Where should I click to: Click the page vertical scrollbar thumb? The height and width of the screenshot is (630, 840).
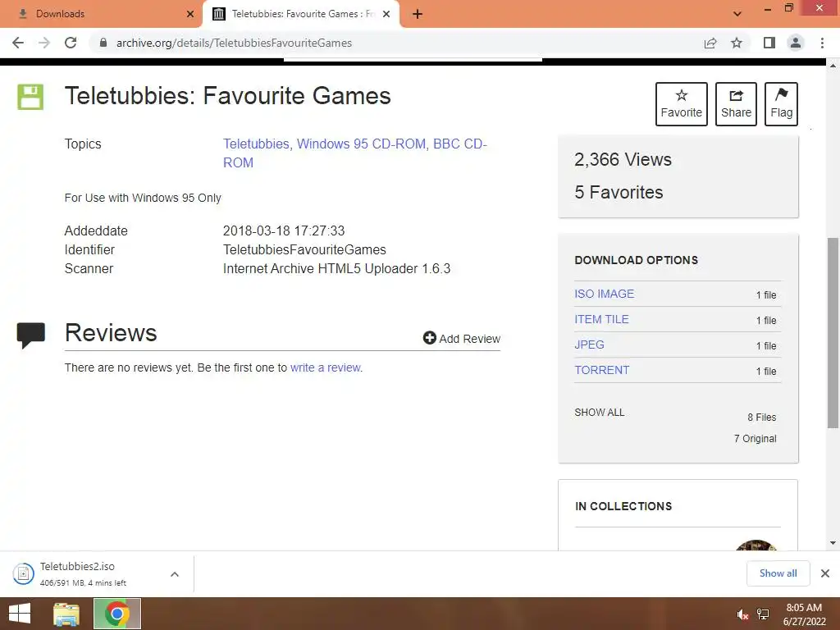pos(833,333)
